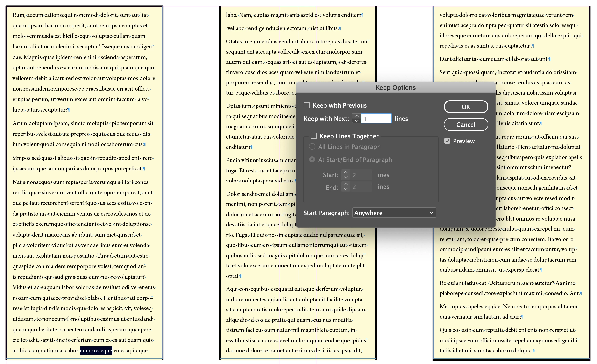Click the Keep with Next down arrow
The height and width of the screenshot is (364, 597).
click(x=356, y=121)
